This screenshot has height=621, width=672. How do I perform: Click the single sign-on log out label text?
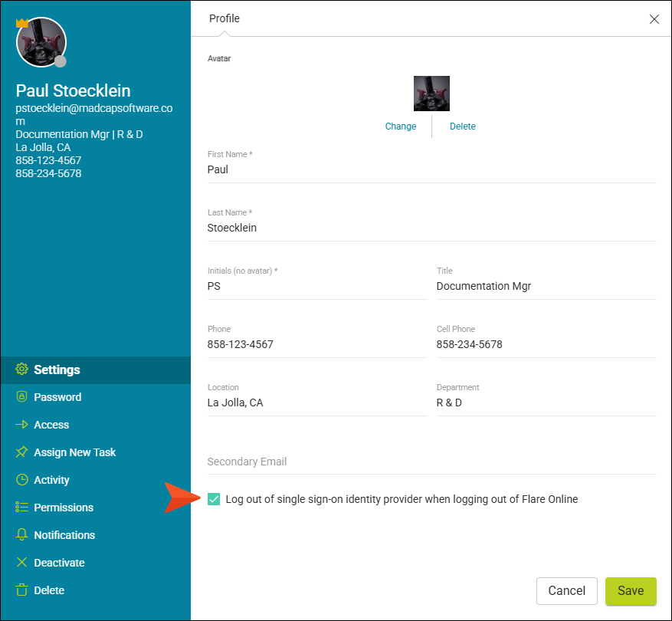point(402,499)
